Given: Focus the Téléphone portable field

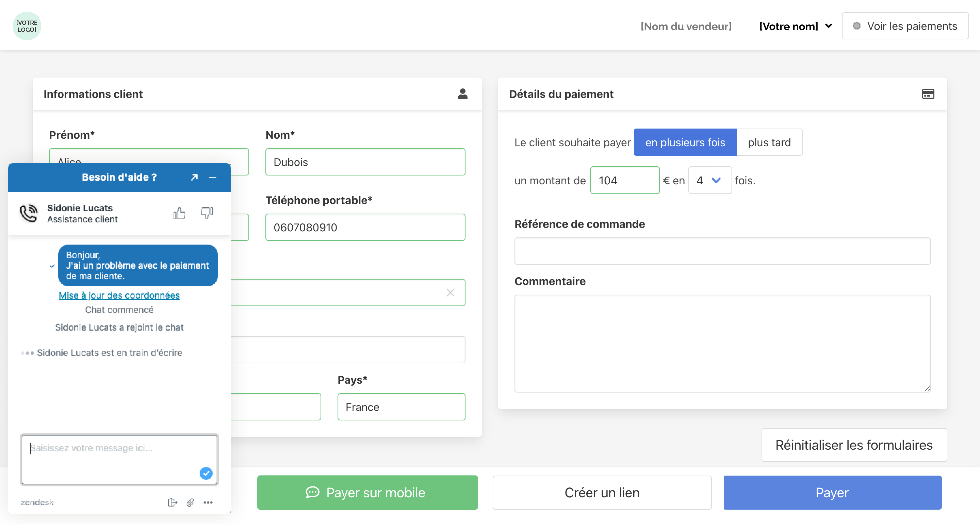Looking at the screenshot, I should 365,227.
